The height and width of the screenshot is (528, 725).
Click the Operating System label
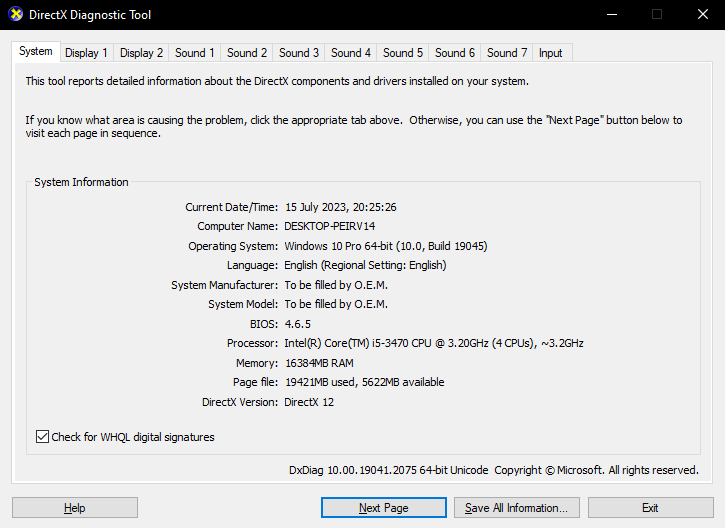(233, 246)
